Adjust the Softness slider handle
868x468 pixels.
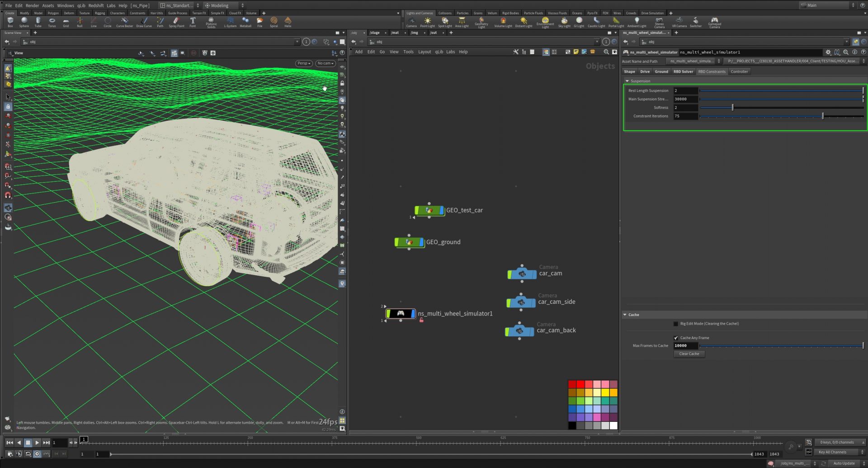pyautogui.click(x=732, y=108)
